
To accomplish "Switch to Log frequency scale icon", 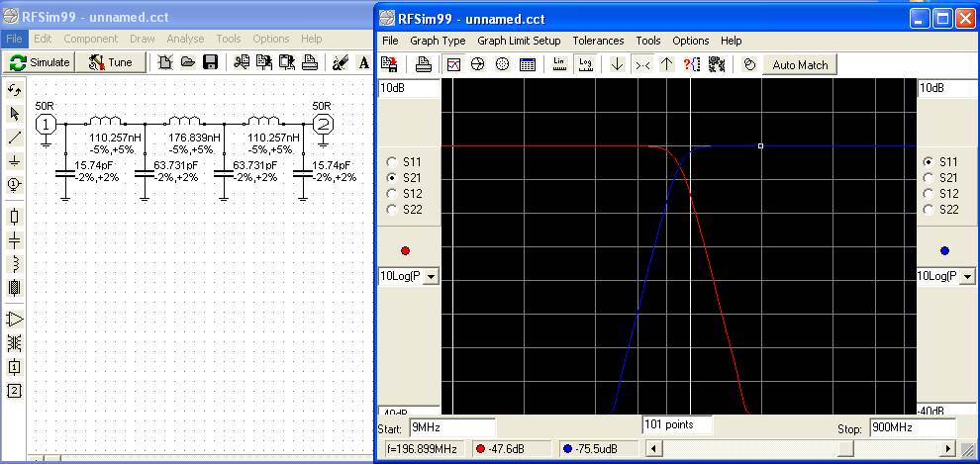I will click(585, 65).
